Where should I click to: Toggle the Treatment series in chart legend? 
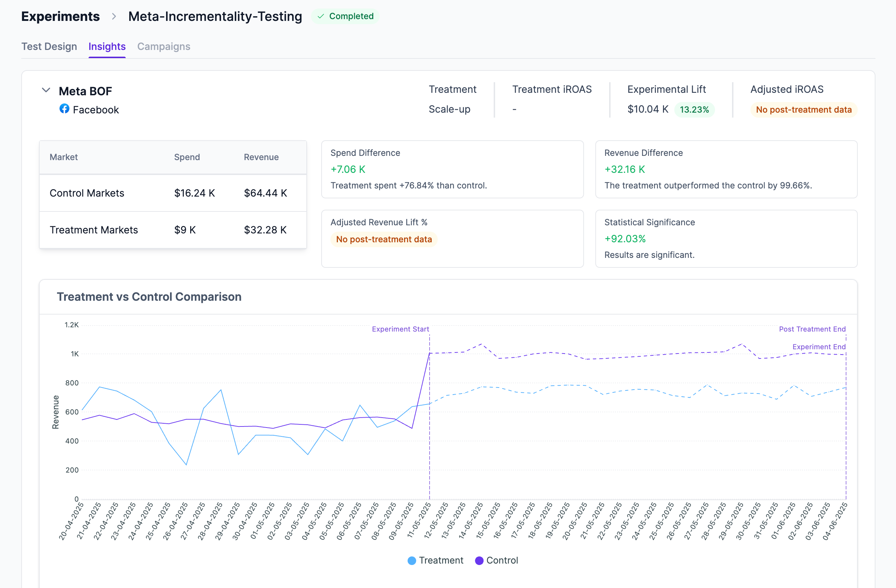point(435,560)
